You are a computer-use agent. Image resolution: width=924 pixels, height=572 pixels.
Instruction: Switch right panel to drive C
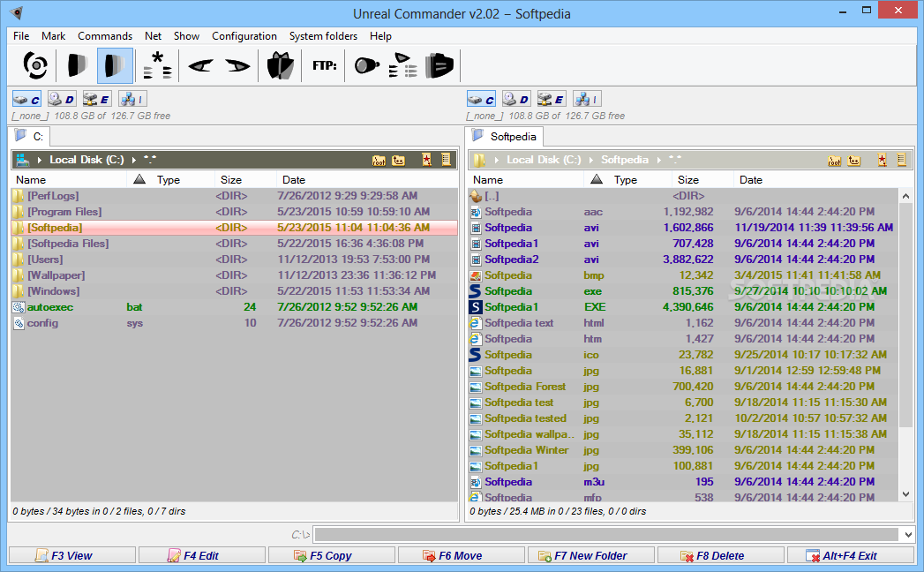click(482, 99)
